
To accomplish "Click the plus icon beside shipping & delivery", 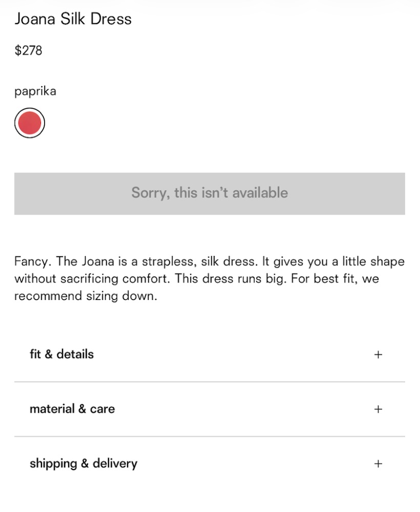I will (378, 464).
